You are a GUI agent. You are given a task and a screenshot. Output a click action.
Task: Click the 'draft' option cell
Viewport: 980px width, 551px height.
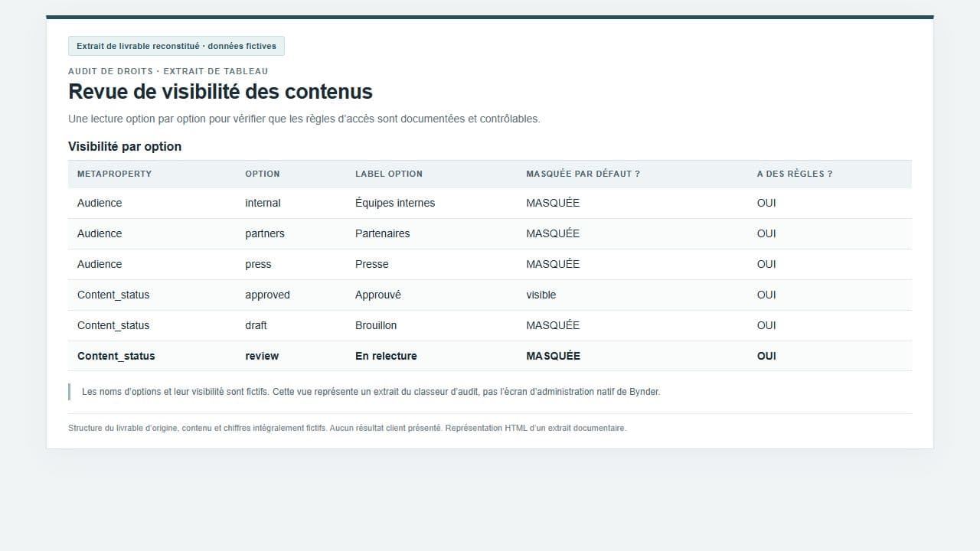coord(256,325)
